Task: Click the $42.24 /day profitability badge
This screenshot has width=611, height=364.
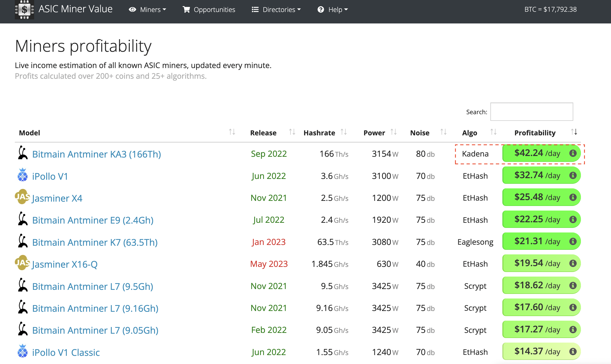Action: (x=541, y=153)
